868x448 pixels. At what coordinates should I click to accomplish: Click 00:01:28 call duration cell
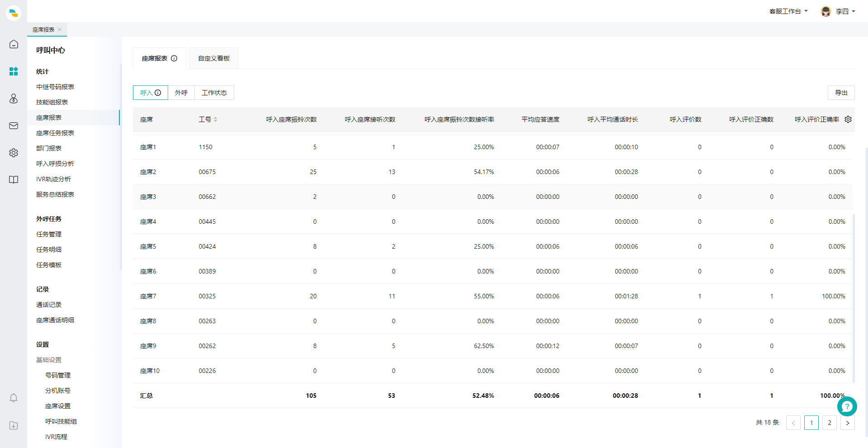(x=626, y=296)
